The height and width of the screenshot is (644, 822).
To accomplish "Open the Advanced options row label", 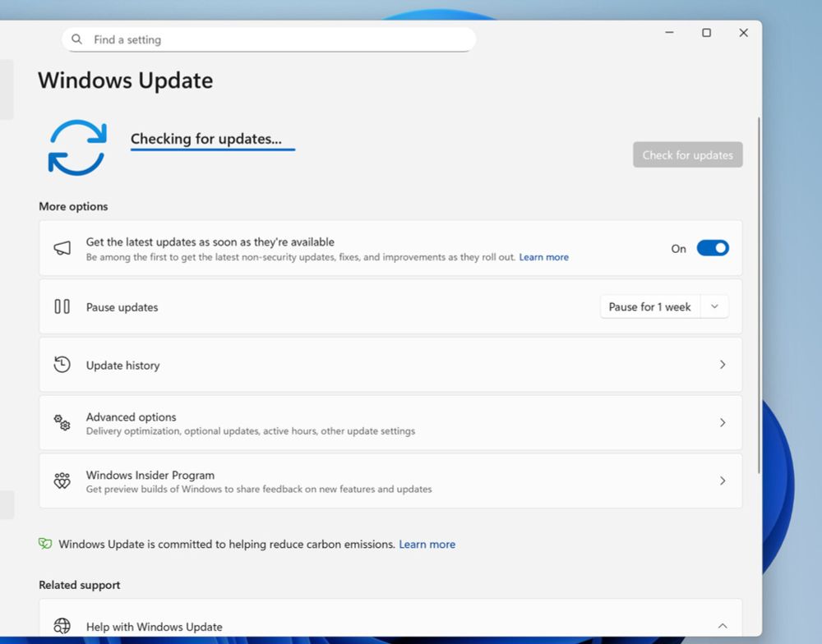I will (131, 416).
